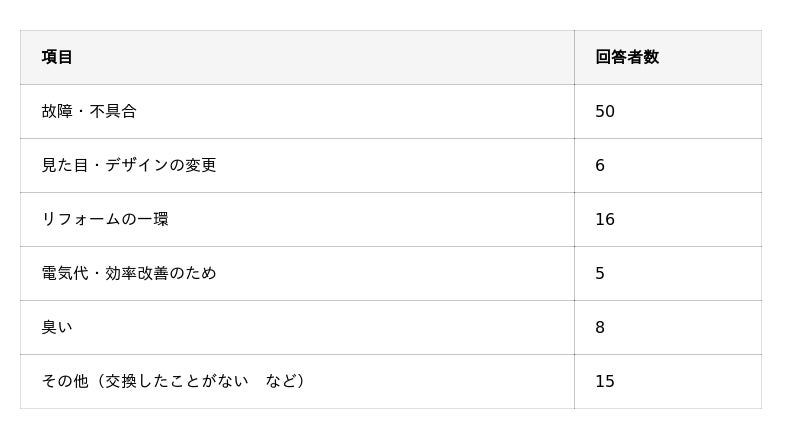Viewport: 800px width, 439px height.
Task: Click the value 15 for その他
Action: pyautogui.click(x=605, y=381)
